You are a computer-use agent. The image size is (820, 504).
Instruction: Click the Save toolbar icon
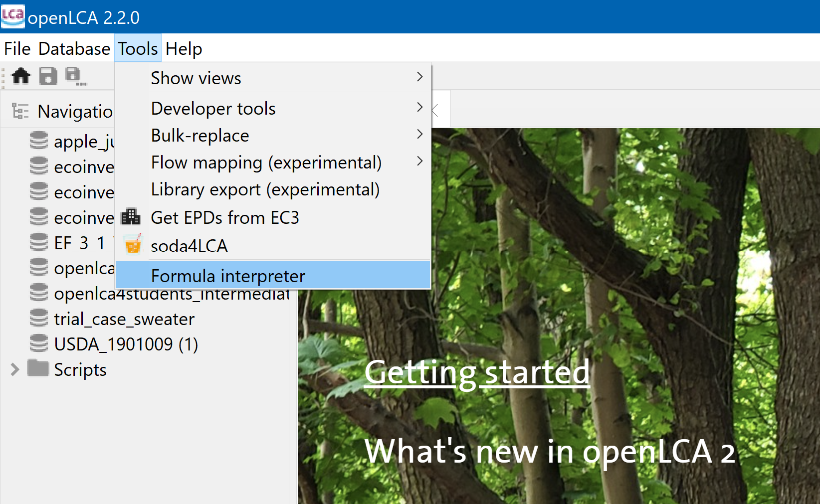(x=48, y=76)
